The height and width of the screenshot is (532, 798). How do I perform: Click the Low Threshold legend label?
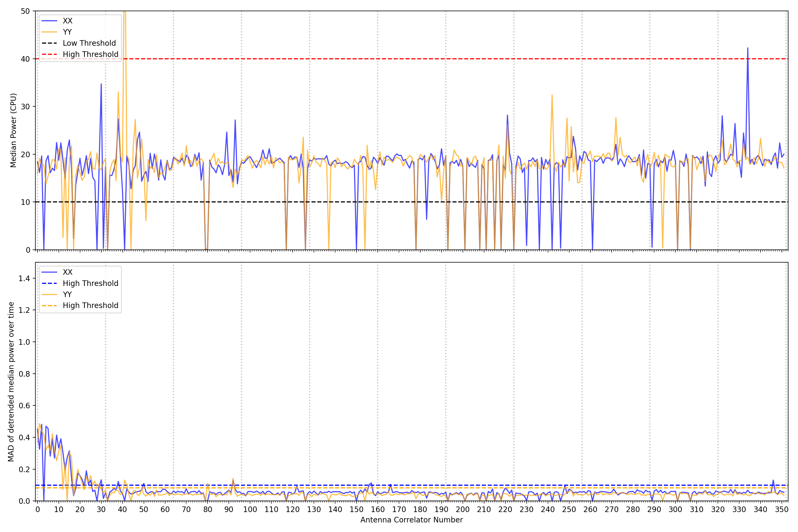[x=89, y=43]
